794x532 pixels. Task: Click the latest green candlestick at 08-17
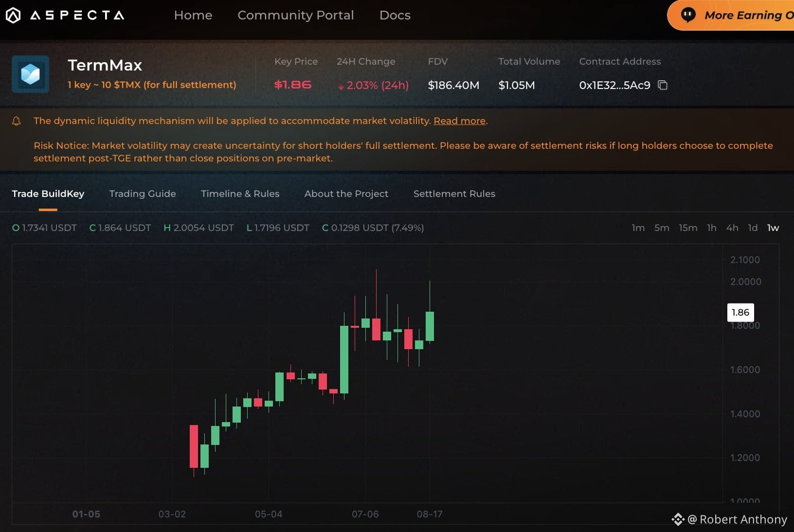point(430,326)
